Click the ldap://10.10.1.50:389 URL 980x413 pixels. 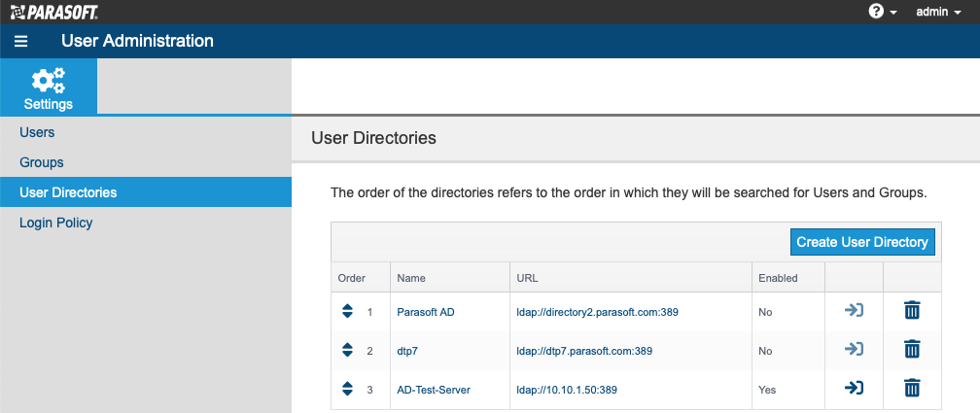tap(567, 390)
